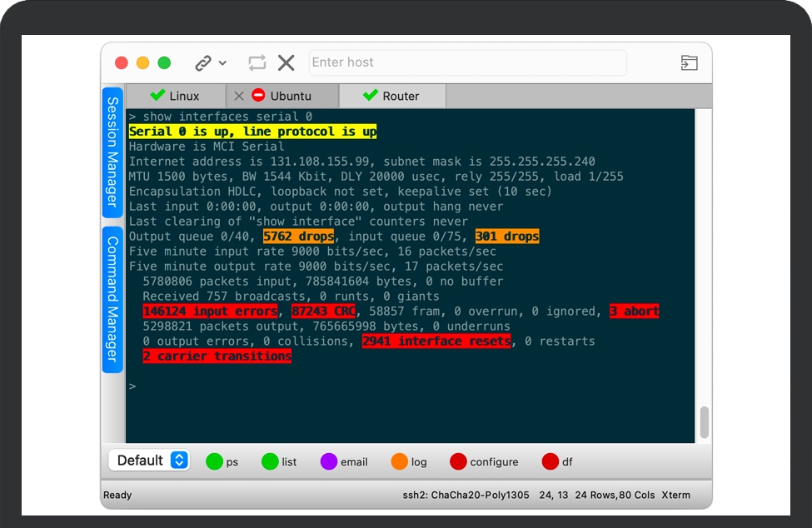Expand the connect dropdown chevron
812x528 pixels.
[x=222, y=63]
